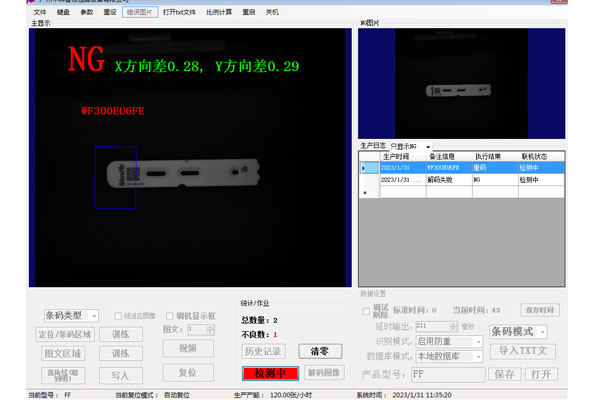The height and width of the screenshot is (400, 600).
Task: Toggle the 只显示NG checkbox
Action: click(428, 146)
